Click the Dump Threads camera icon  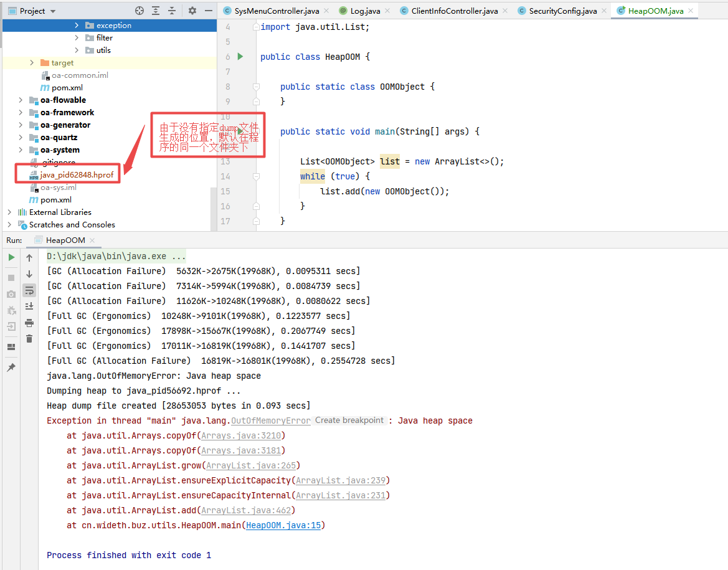tap(12, 294)
